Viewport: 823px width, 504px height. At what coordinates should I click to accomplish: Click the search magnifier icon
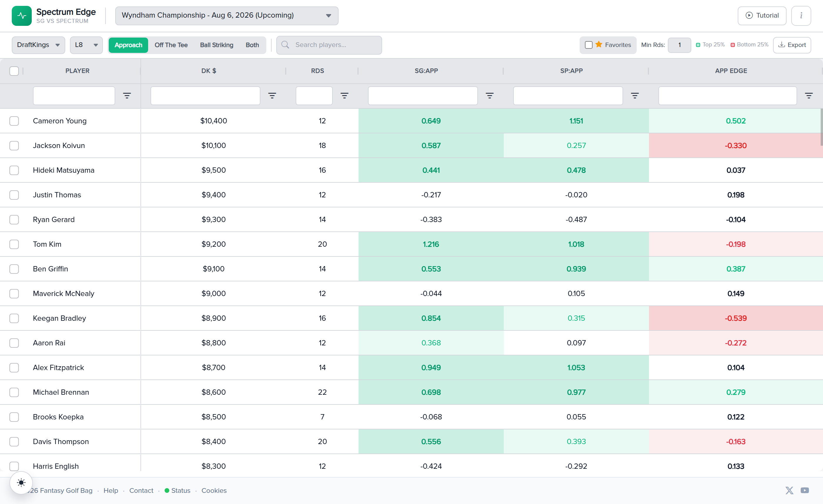click(x=285, y=45)
